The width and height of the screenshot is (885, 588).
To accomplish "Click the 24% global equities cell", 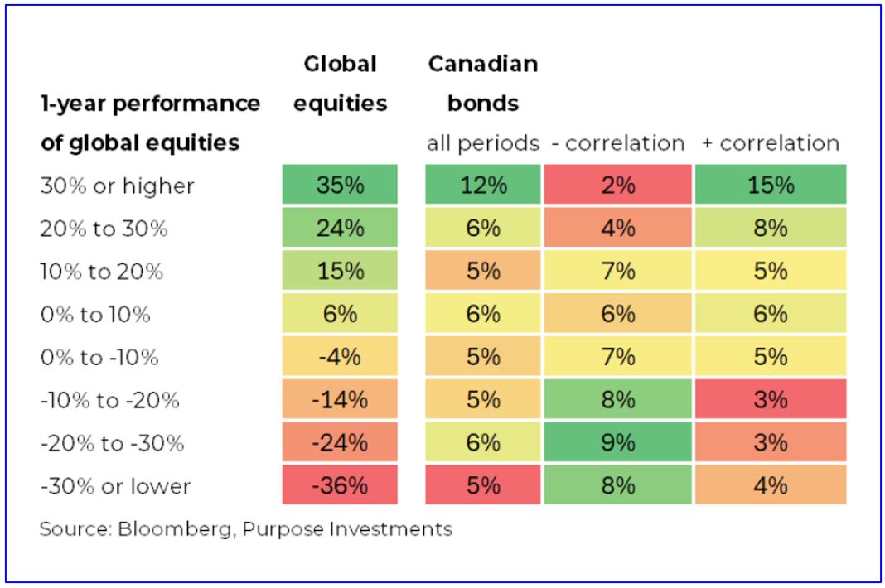I will click(341, 229).
